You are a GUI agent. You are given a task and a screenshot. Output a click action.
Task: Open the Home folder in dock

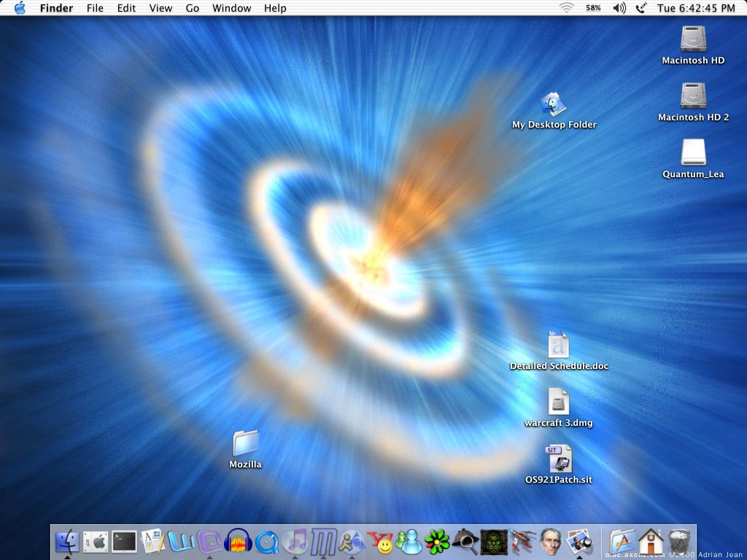[650, 542]
